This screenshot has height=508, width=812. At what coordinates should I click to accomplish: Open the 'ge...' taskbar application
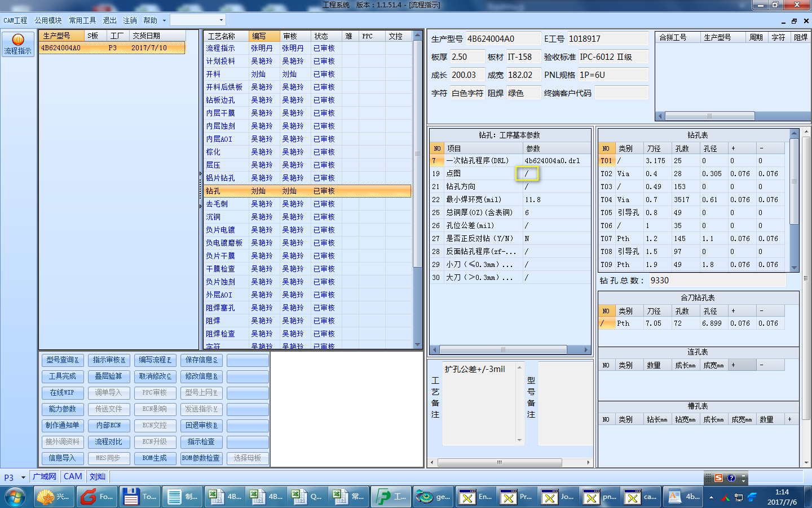pos(434,497)
